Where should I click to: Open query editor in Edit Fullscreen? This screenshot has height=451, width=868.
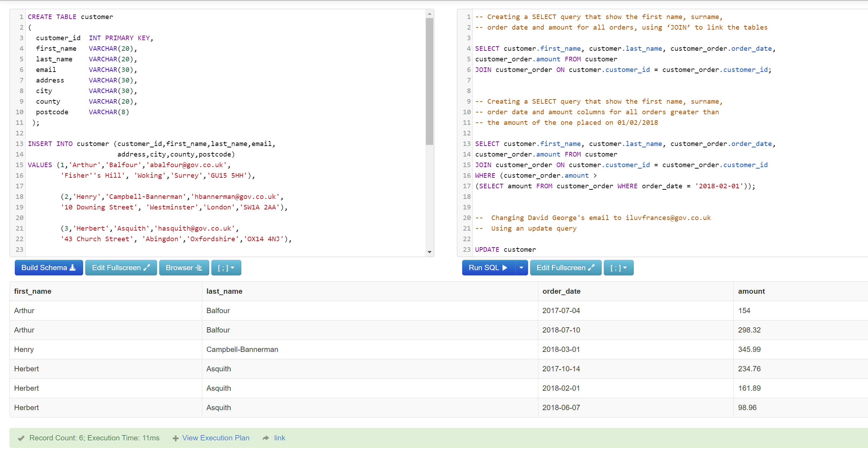coord(566,268)
